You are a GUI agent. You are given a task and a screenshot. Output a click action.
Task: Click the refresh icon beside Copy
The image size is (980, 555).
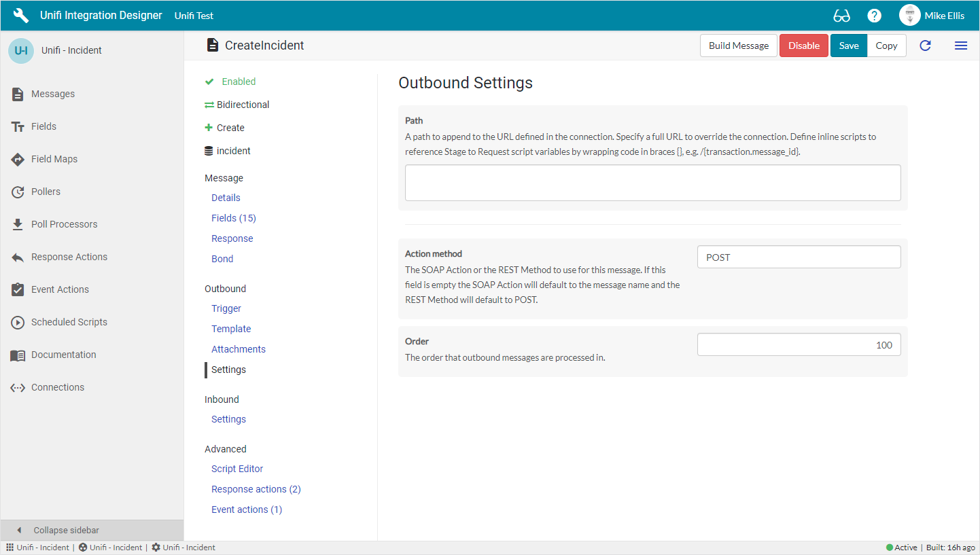tap(925, 46)
